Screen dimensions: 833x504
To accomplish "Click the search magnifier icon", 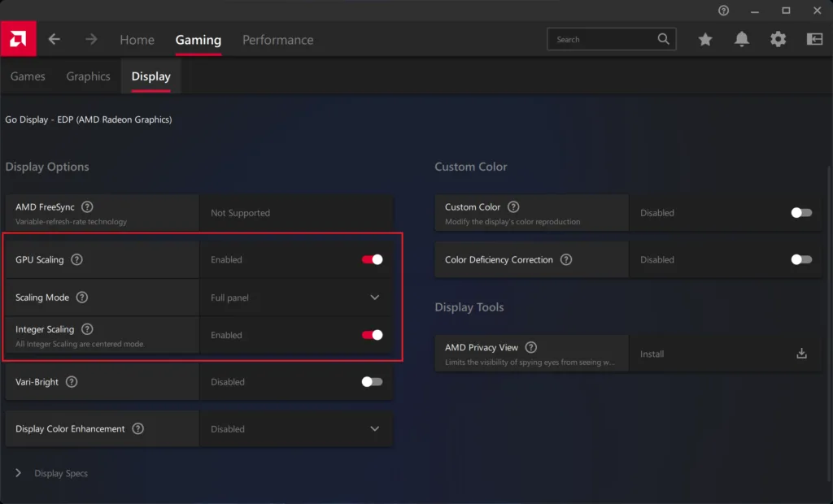I will pos(663,39).
